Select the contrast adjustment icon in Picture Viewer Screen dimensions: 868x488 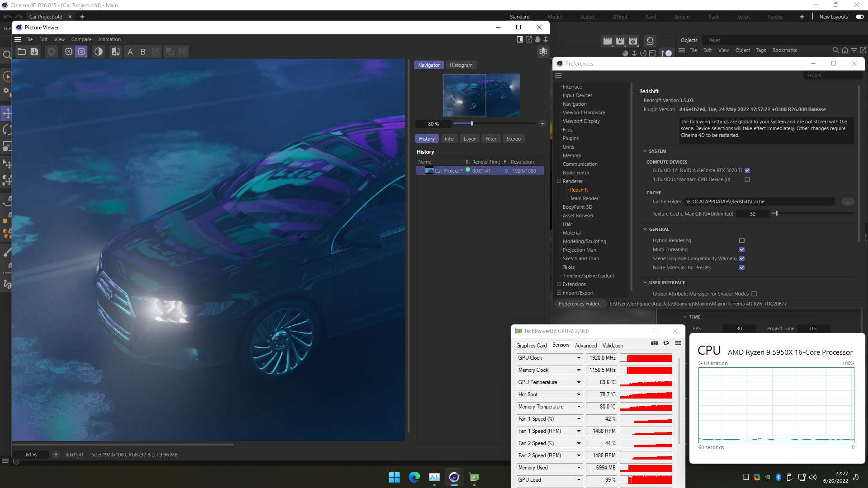[99, 52]
